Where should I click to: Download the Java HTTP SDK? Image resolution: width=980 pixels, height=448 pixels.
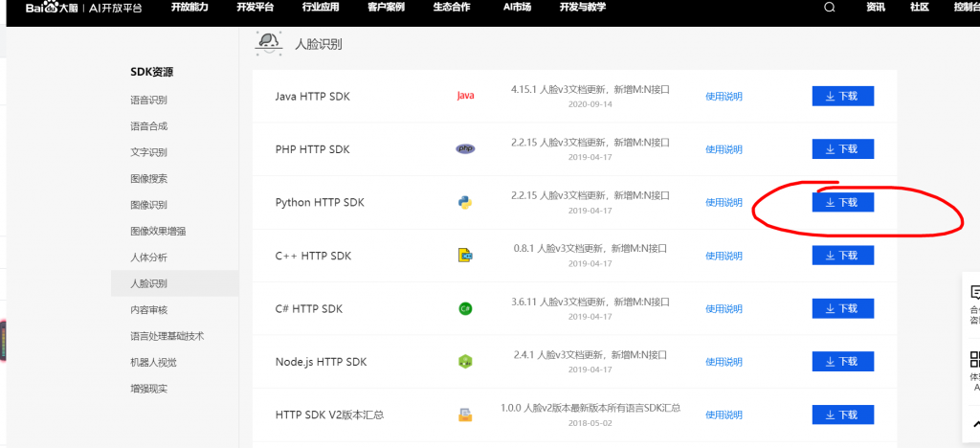(842, 96)
